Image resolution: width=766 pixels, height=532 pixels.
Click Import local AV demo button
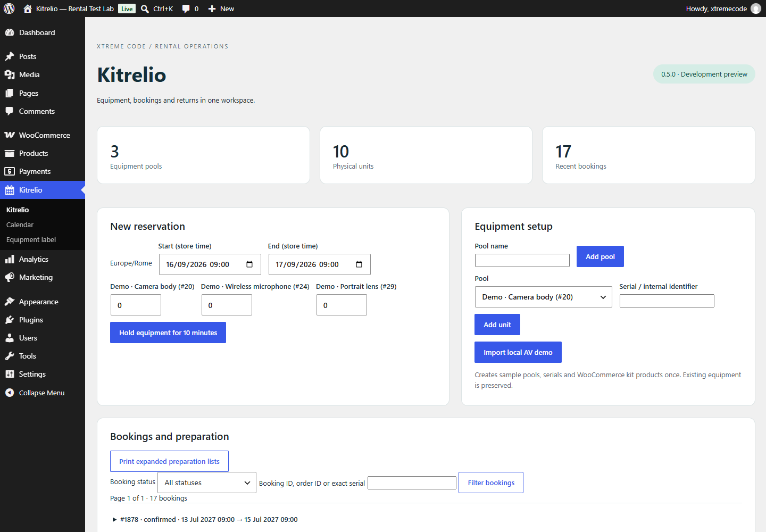(x=518, y=352)
